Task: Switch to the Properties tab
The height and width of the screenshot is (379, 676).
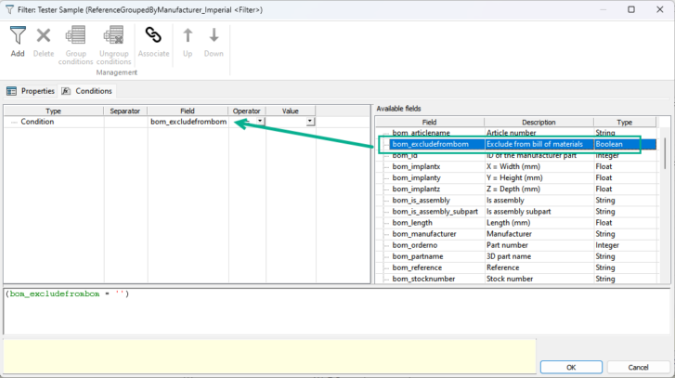Action: coord(31,91)
